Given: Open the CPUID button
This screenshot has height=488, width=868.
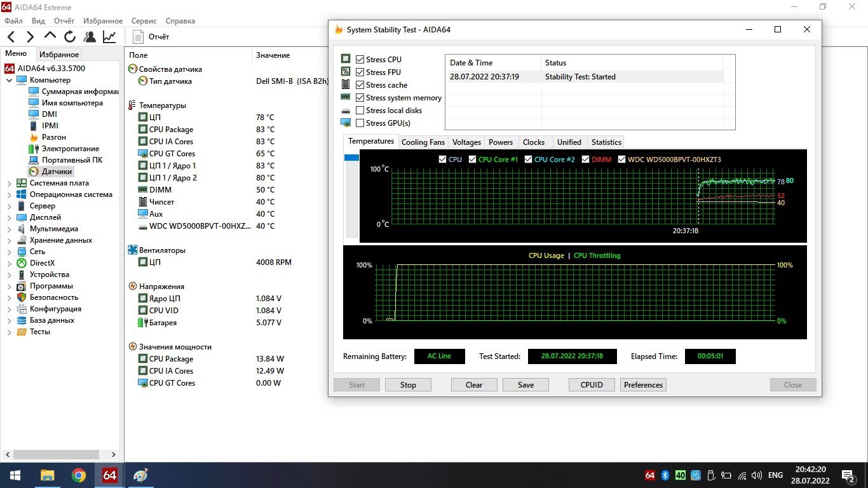Looking at the screenshot, I should point(592,384).
